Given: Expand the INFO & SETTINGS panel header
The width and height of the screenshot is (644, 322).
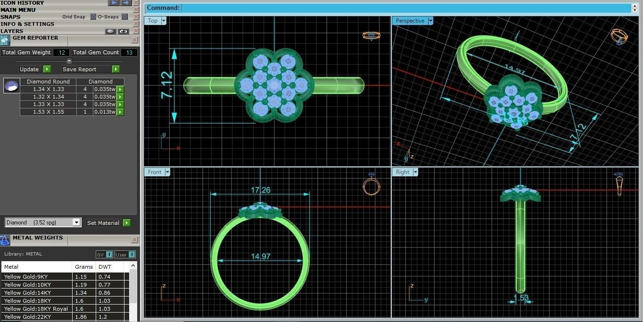Looking at the screenshot, I should (x=27, y=24).
